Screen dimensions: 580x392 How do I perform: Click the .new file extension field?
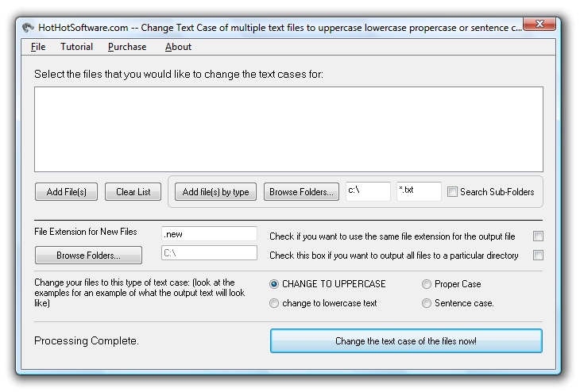tap(210, 234)
